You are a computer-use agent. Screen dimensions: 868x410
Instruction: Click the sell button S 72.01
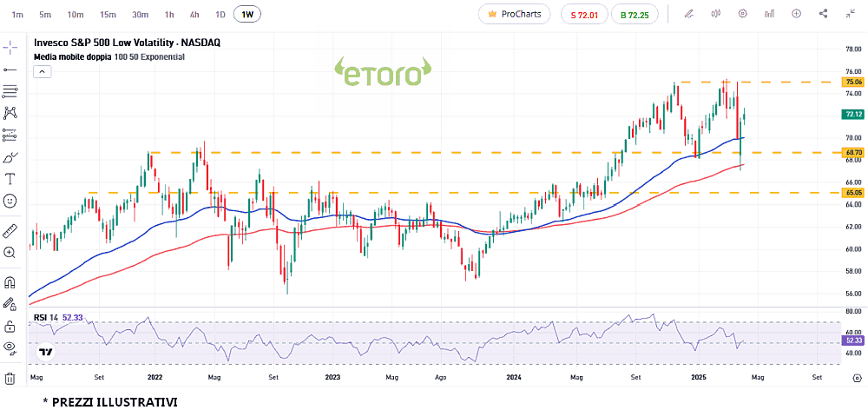coord(584,14)
